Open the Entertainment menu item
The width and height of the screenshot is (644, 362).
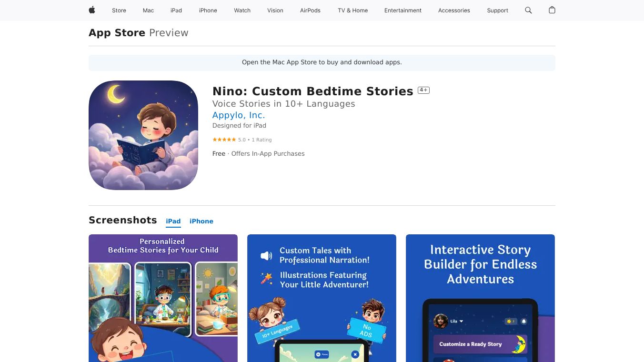(x=403, y=10)
